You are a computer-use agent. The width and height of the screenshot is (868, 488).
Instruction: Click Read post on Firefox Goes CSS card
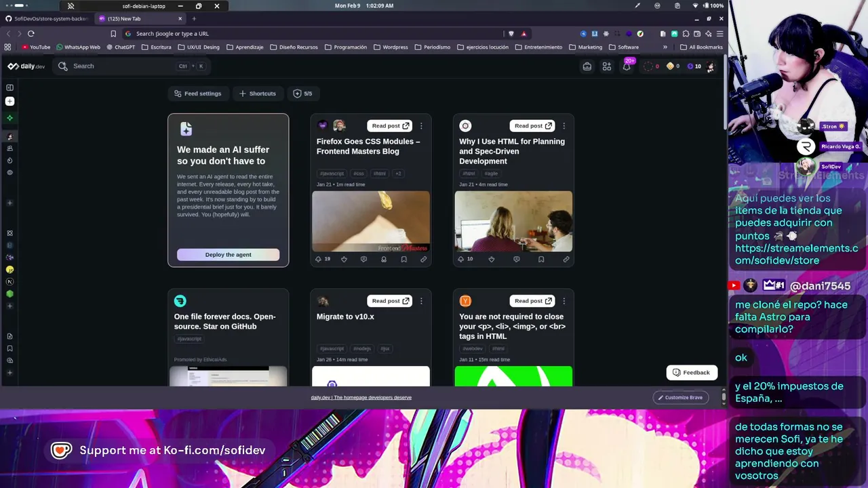coord(390,125)
